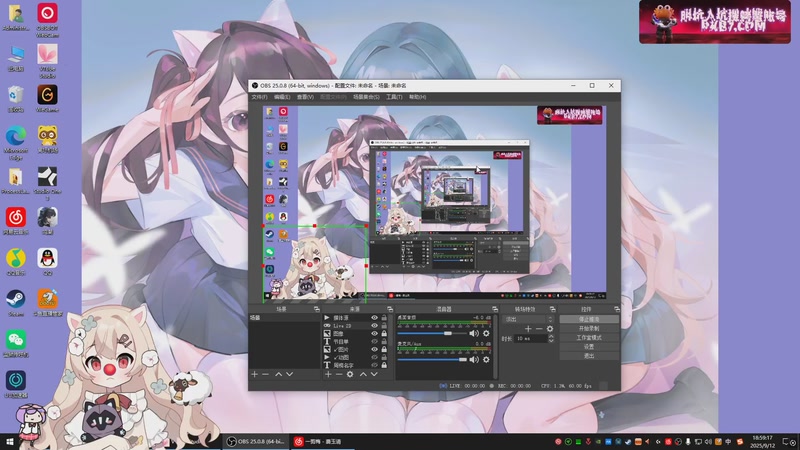
Task: Mute the 麦克风/Aux channel
Action: point(474,360)
